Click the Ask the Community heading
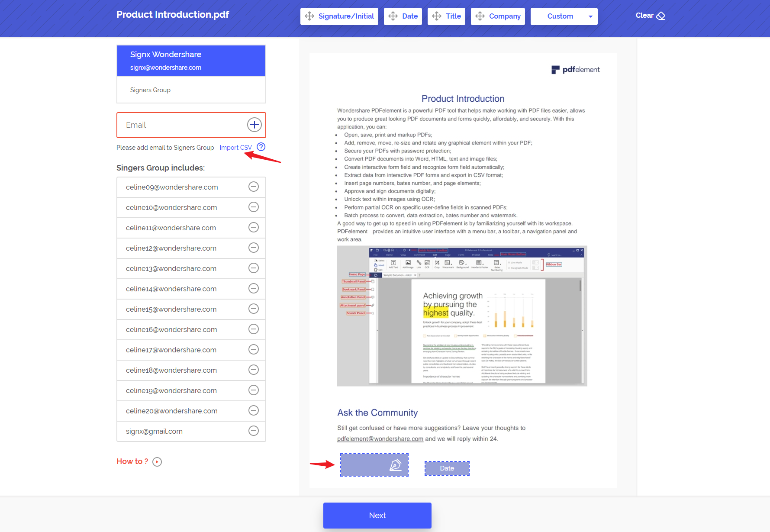This screenshot has height=532, width=770. click(377, 413)
